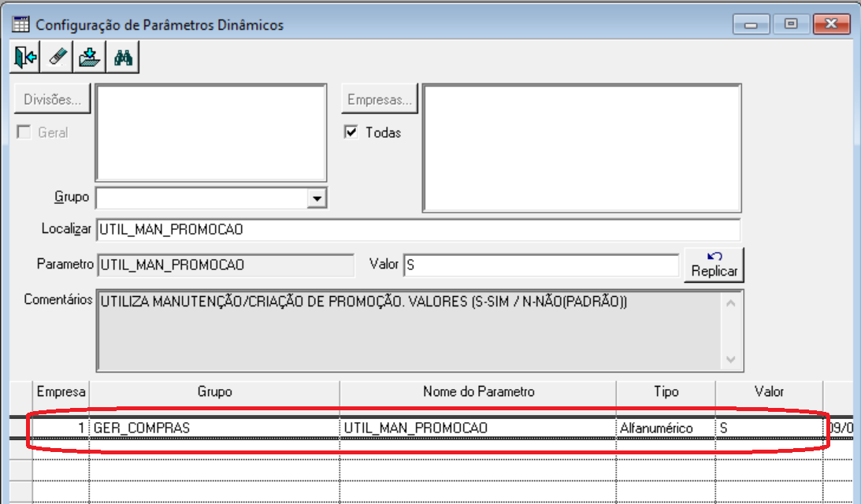Click the Parametro field showing UTIL_MAN_PROMOCAO
This screenshot has height=504, width=861.
click(225, 265)
